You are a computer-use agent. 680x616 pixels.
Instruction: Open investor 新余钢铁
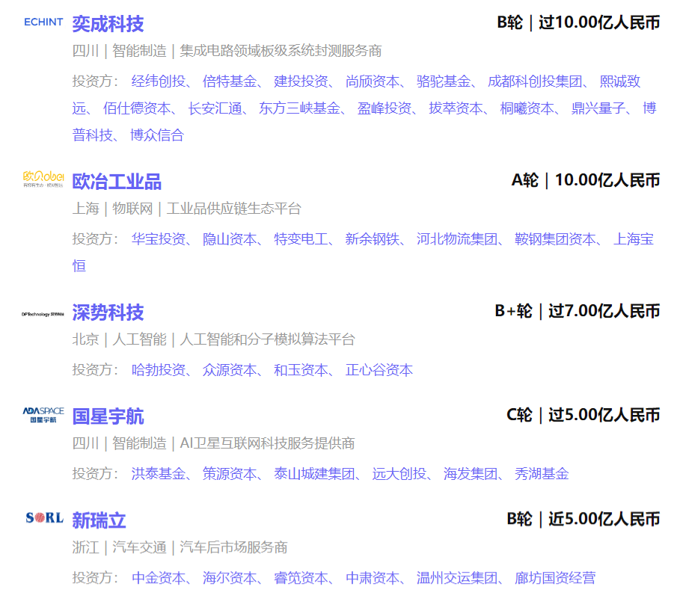(373, 239)
